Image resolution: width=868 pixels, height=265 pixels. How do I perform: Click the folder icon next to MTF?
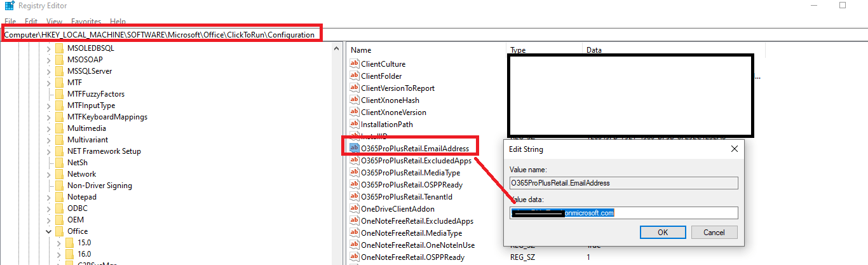pos(60,83)
